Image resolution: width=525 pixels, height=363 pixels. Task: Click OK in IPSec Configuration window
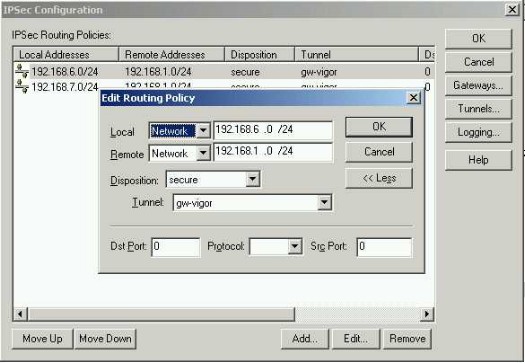(x=478, y=39)
